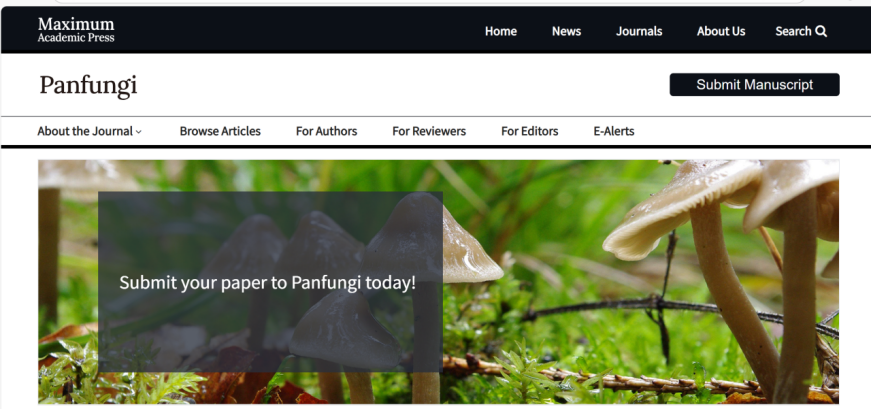Open the News section
Viewport: 872px width, 409px height.
coord(566,31)
